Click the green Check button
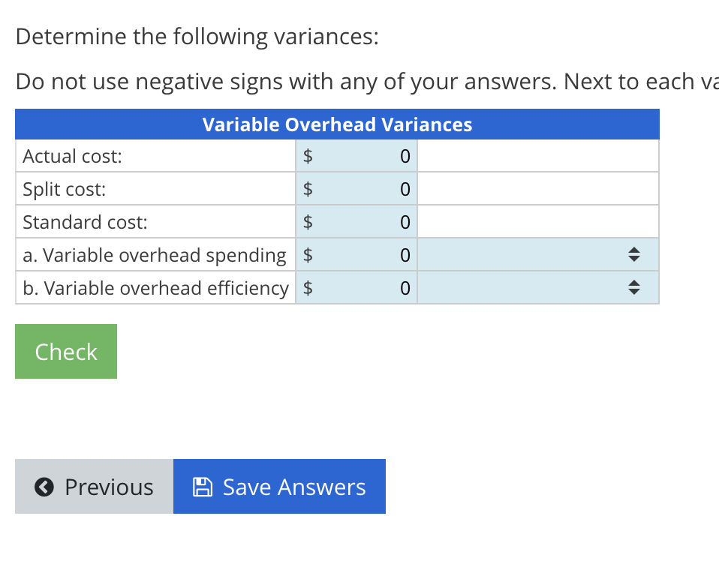The height and width of the screenshot is (588, 719). coord(66,352)
